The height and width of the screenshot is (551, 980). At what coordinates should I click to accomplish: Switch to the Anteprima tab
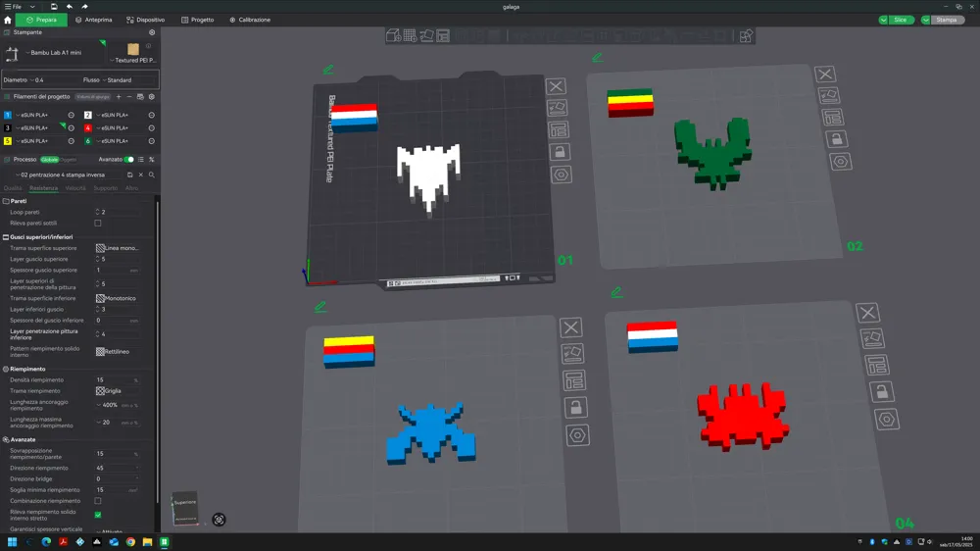click(x=94, y=20)
